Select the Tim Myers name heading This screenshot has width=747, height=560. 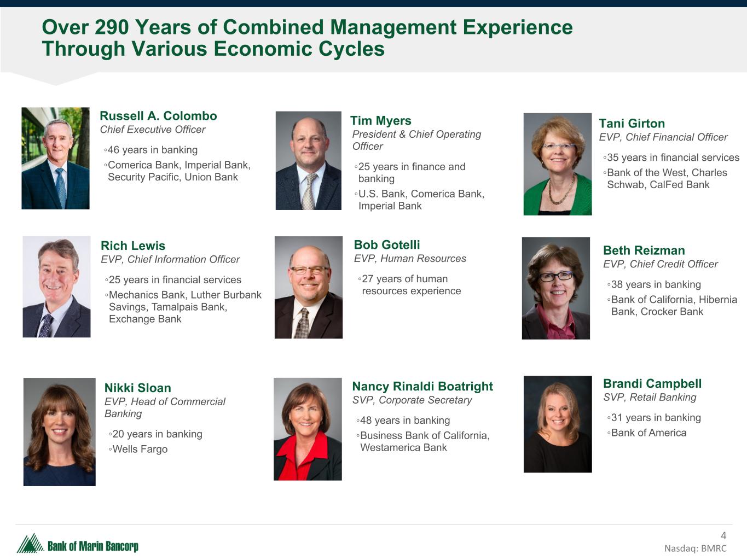click(380, 121)
